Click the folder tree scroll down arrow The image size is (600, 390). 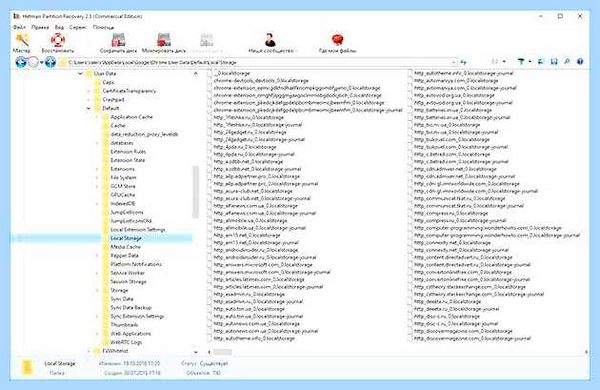click(195, 352)
